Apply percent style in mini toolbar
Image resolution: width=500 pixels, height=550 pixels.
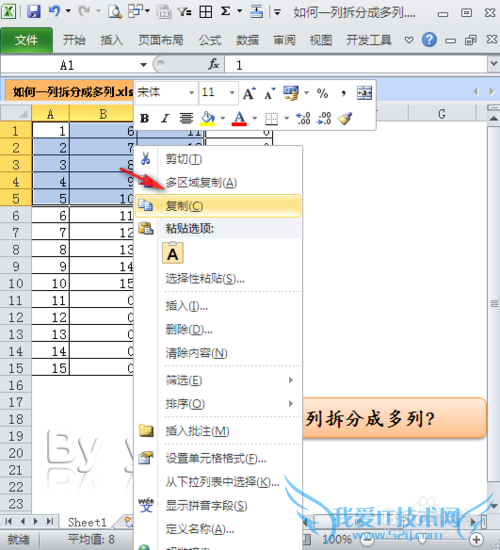point(322,93)
